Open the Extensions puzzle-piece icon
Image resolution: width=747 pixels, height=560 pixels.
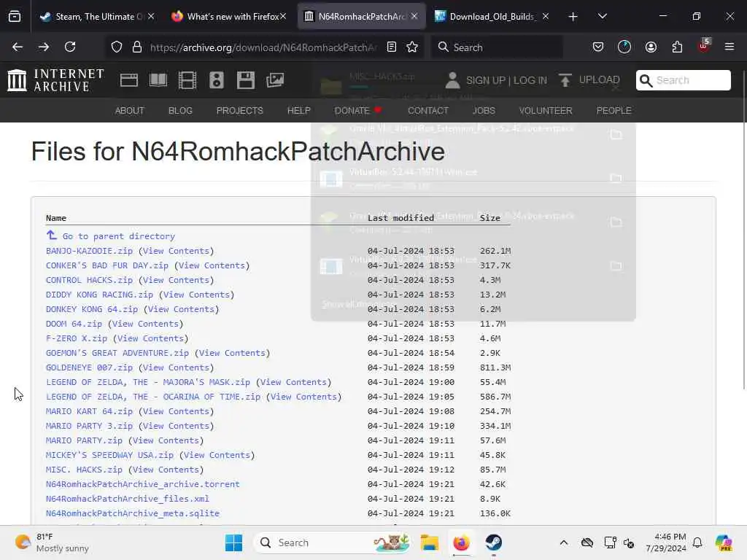point(677,47)
